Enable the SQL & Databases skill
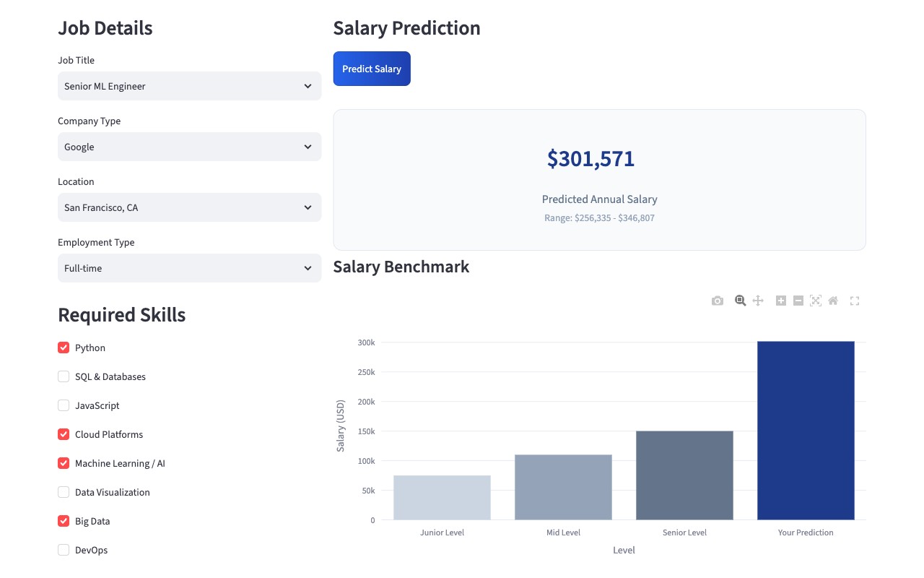The height and width of the screenshot is (578, 924). (64, 376)
